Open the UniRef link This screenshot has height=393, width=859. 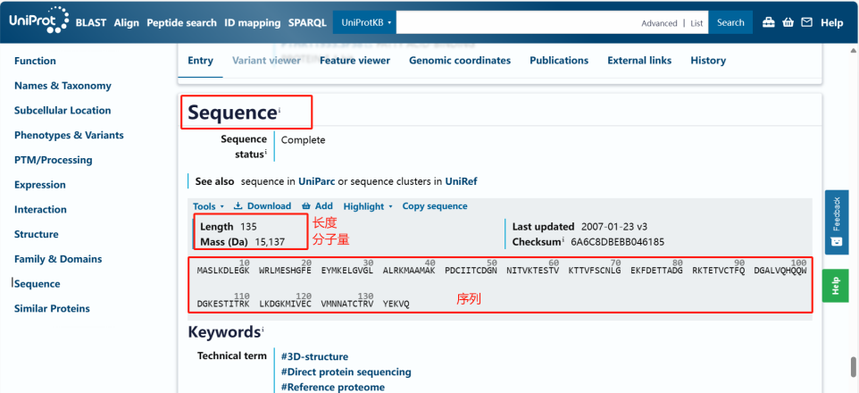[x=461, y=181]
